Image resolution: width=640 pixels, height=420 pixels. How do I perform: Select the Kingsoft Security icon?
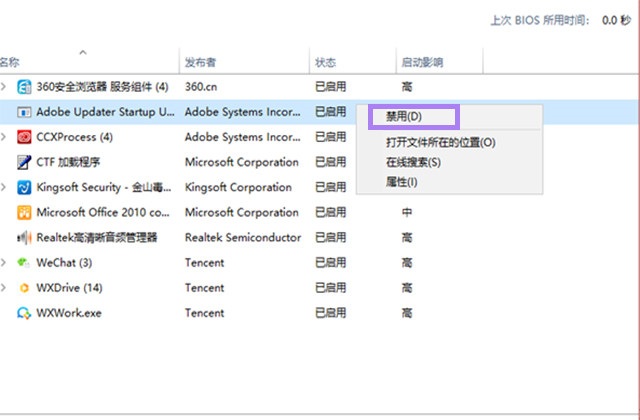click(24, 187)
